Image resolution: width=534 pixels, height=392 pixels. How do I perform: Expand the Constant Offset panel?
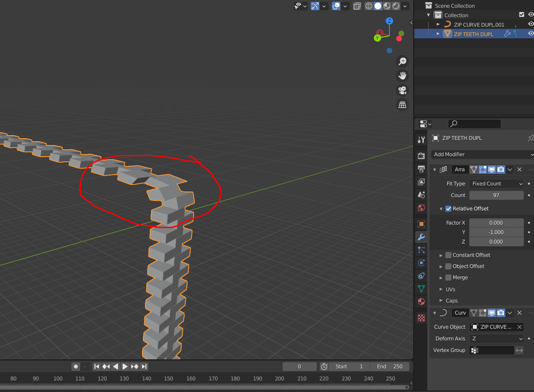tap(441, 255)
